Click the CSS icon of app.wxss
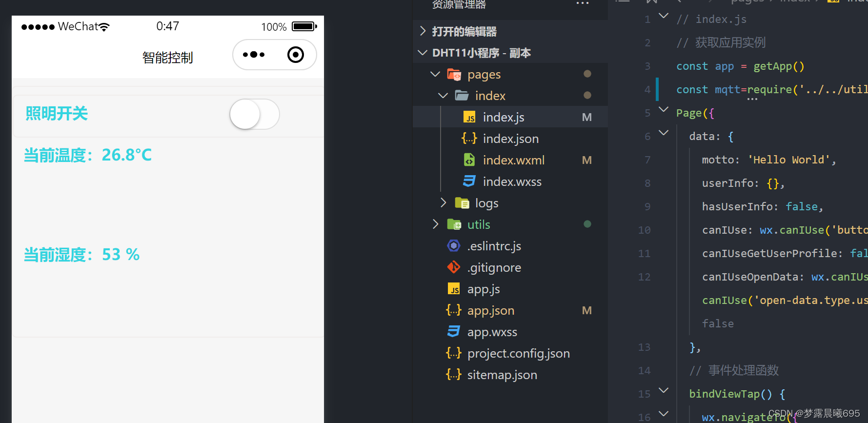Viewport: 868px width, 423px height. [454, 331]
